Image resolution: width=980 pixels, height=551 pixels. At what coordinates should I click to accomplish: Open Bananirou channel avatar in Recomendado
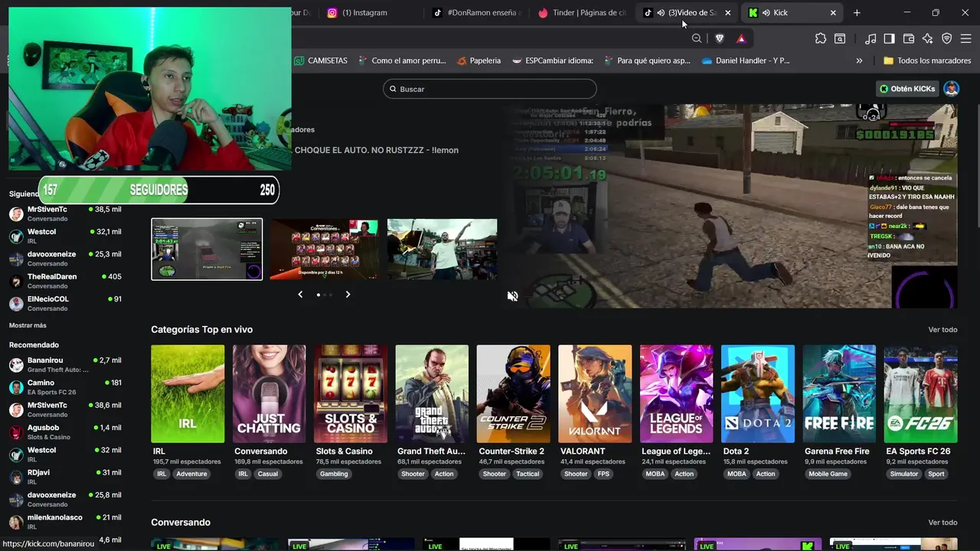16,364
